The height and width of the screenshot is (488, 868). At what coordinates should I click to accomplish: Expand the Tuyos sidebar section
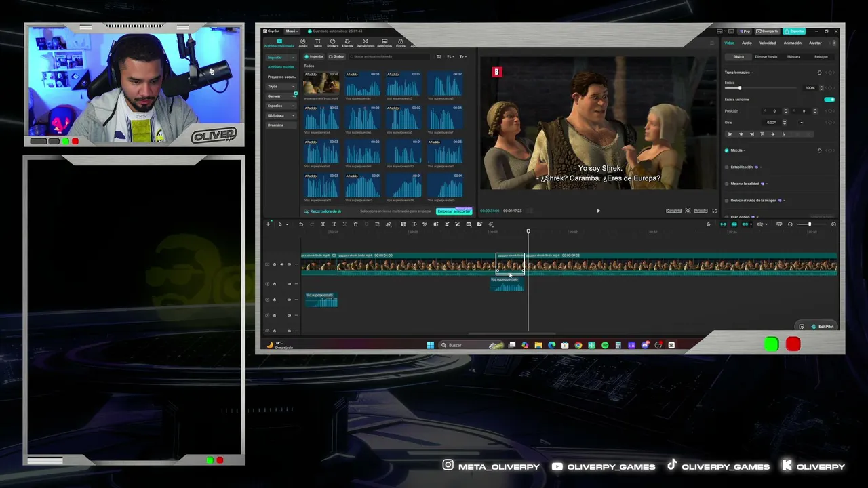click(x=281, y=86)
